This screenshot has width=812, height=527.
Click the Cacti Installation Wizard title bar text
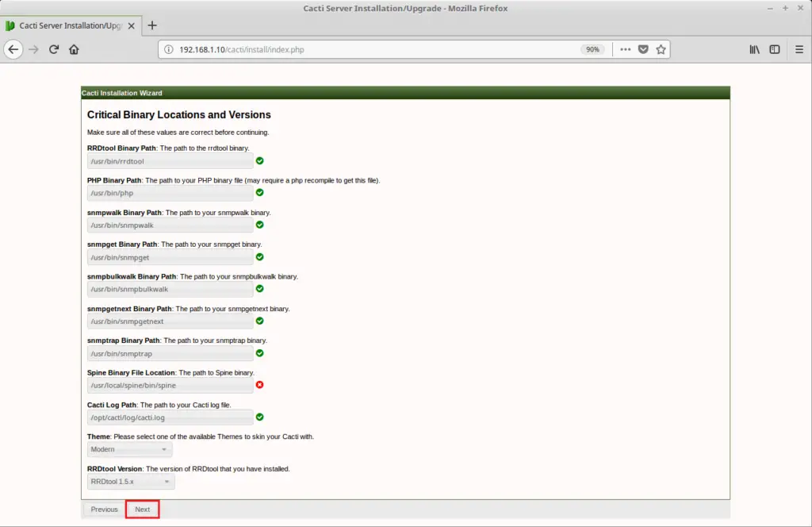pos(121,93)
